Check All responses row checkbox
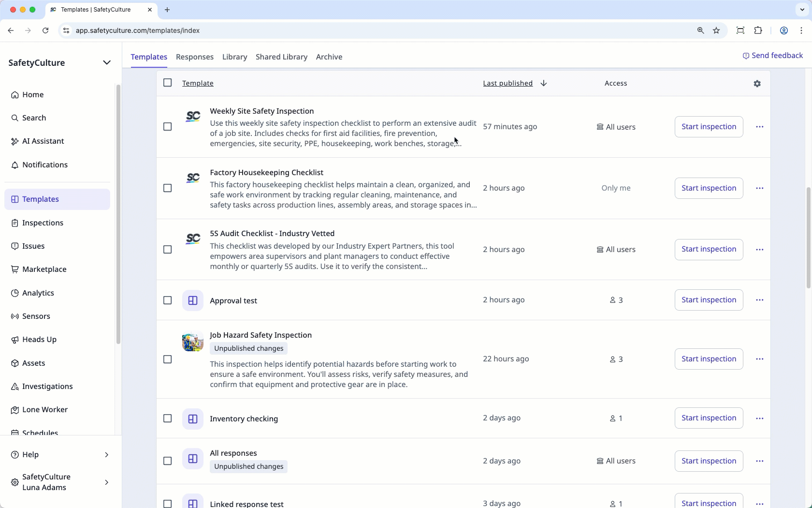 (167, 461)
